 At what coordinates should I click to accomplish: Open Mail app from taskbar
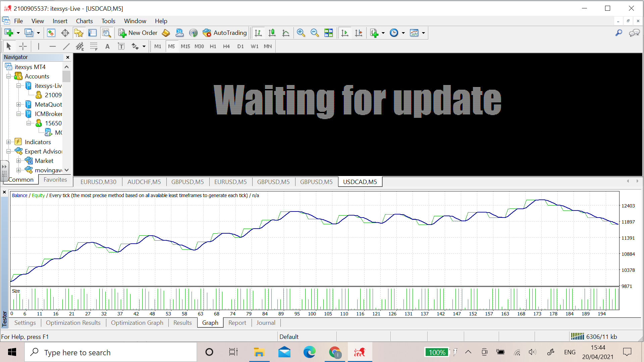(x=284, y=352)
